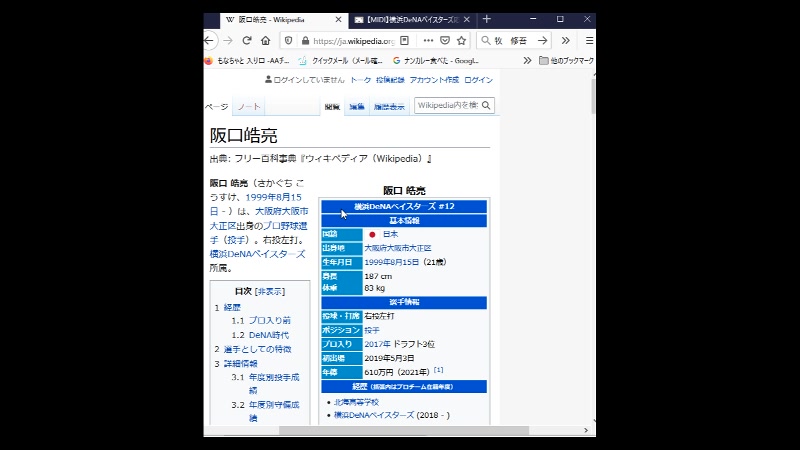Save page to Pocket
The width and height of the screenshot is (800, 450).
point(445,40)
